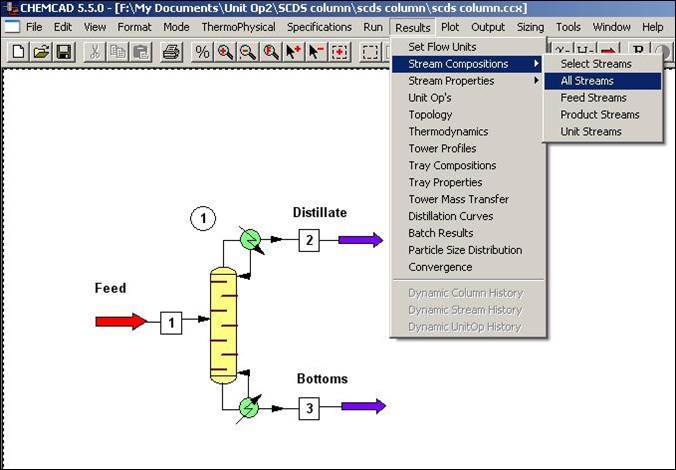The image size is (676, 470).
Task: Close the open Results menu
Action: coord(413,28)
